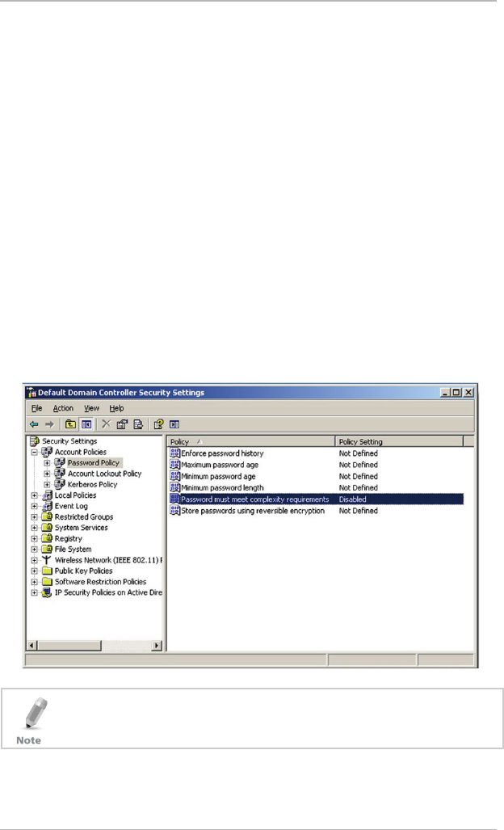504x830 pixels.
Task: Click the Account Policies node icon
Action: point(47,452)
